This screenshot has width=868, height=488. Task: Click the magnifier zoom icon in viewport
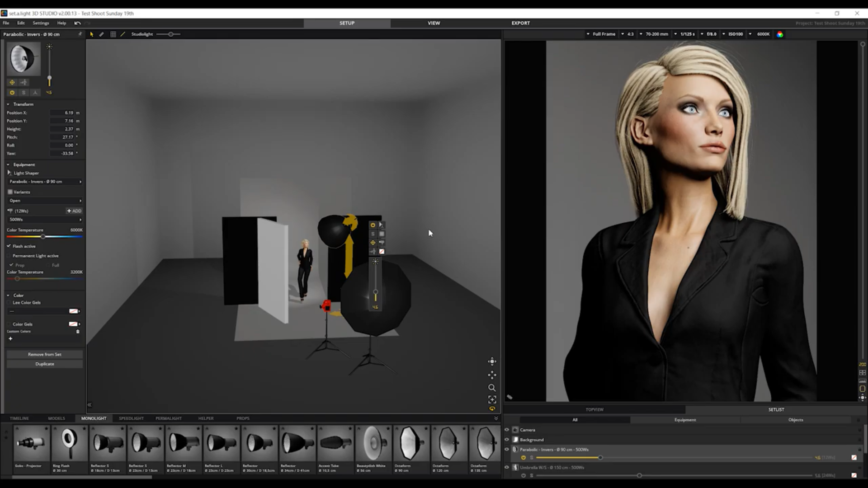click(492, 388)
